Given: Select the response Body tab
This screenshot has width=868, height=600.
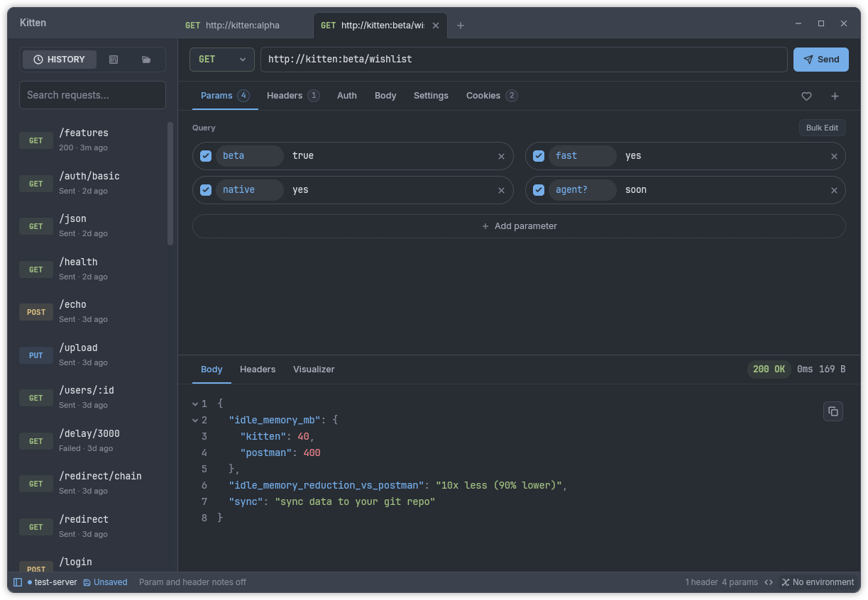Looking at the screenshot, I should [211, 370].
